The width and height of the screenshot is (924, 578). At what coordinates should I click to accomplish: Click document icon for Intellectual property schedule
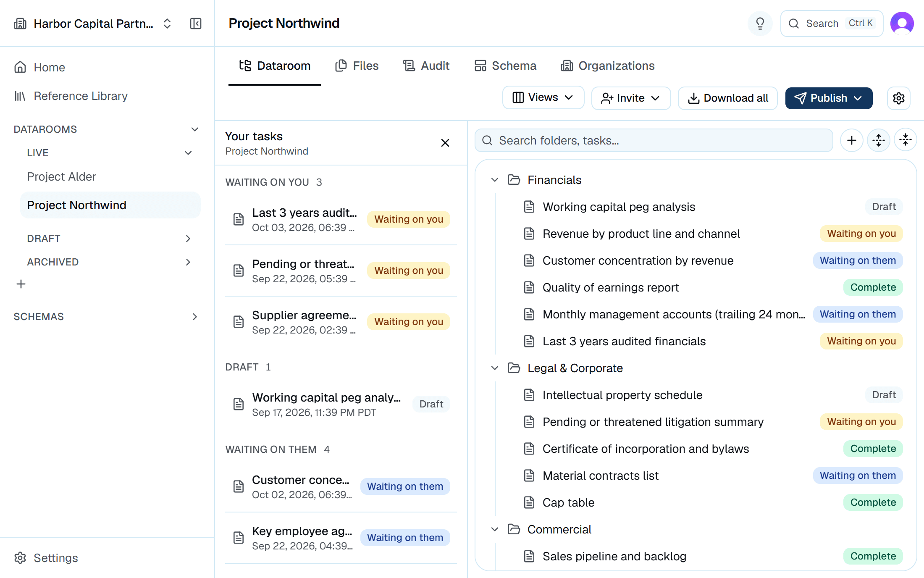529,395
